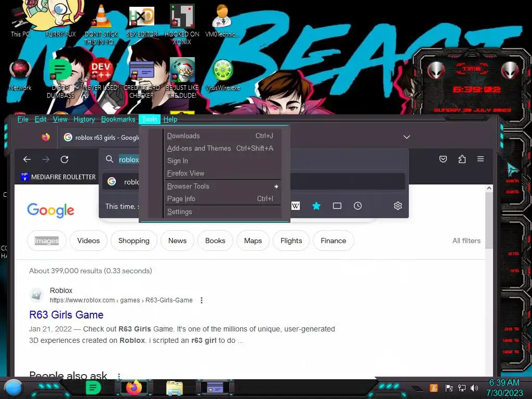Select the green DIFOR DUMBASS icon
The width and height of the screenshot is (532, 399).
(x=60, y=78)
